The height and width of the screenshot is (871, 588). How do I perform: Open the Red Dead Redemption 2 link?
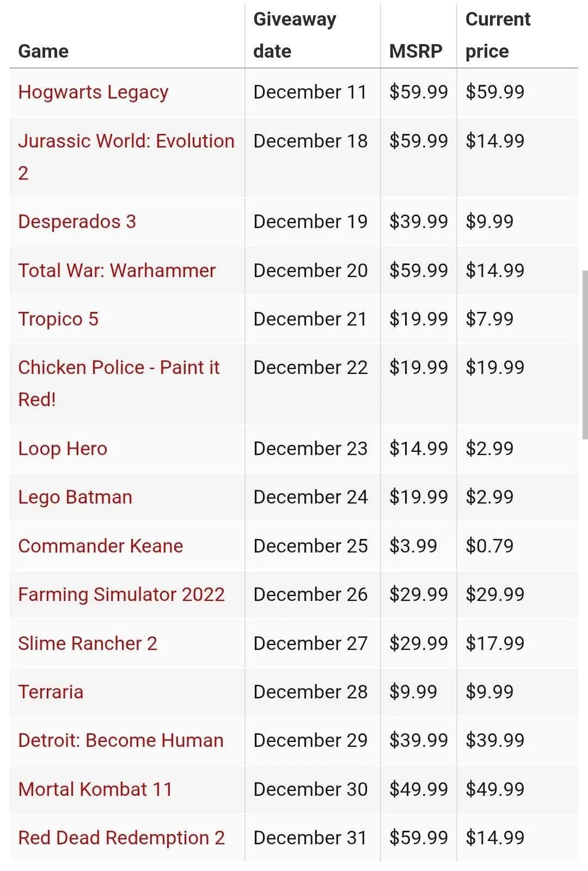pos(121,838)
